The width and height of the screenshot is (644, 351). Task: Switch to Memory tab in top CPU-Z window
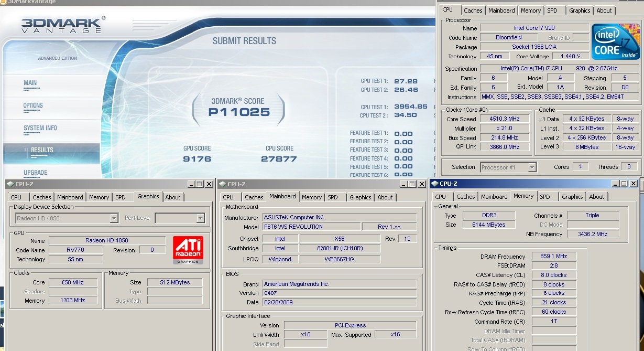click(x=531, y=10)
